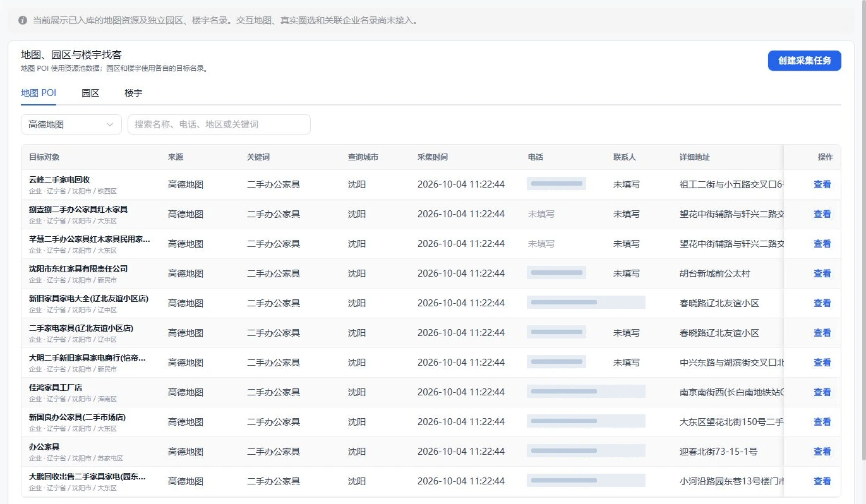Screen dimensions: 866x504
Task: Open 查看 for 捌壹捌二手办公家具红木家具
Action: pyautogui.click(x=822, y=214)
